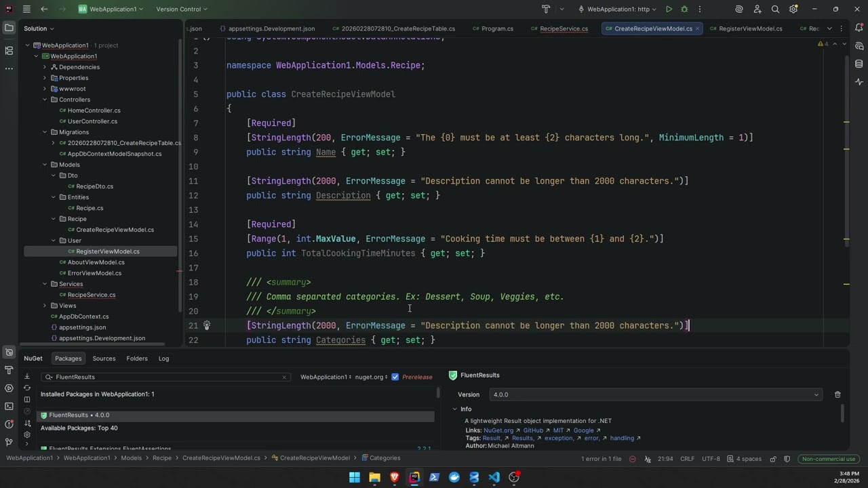Open Git tool window icon
868x488 pixels.
[x=9, y=443]
